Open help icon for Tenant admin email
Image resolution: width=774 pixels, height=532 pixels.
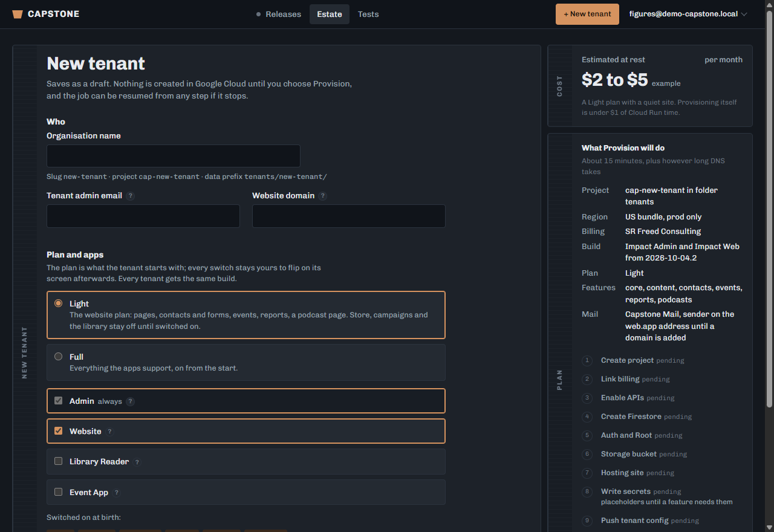point(131,196)
